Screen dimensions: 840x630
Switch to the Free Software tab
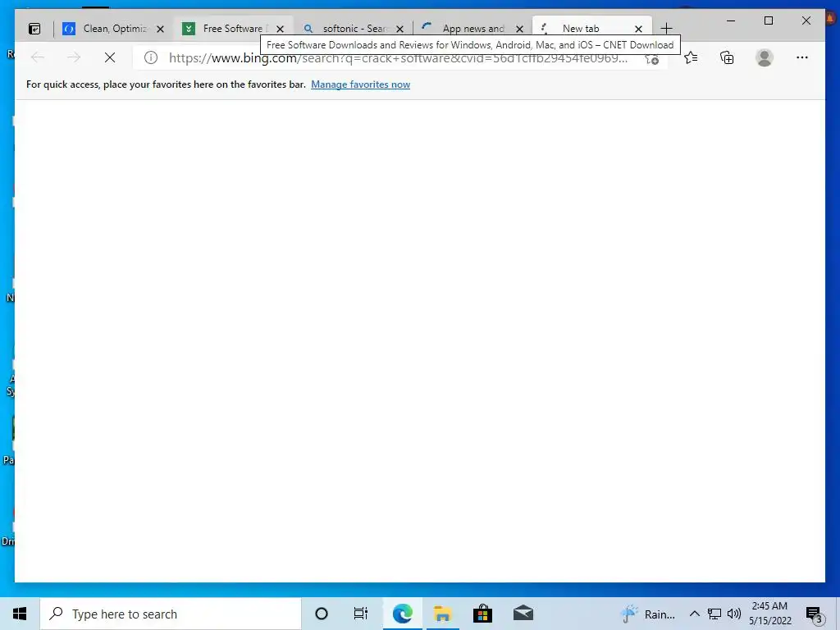234,29
